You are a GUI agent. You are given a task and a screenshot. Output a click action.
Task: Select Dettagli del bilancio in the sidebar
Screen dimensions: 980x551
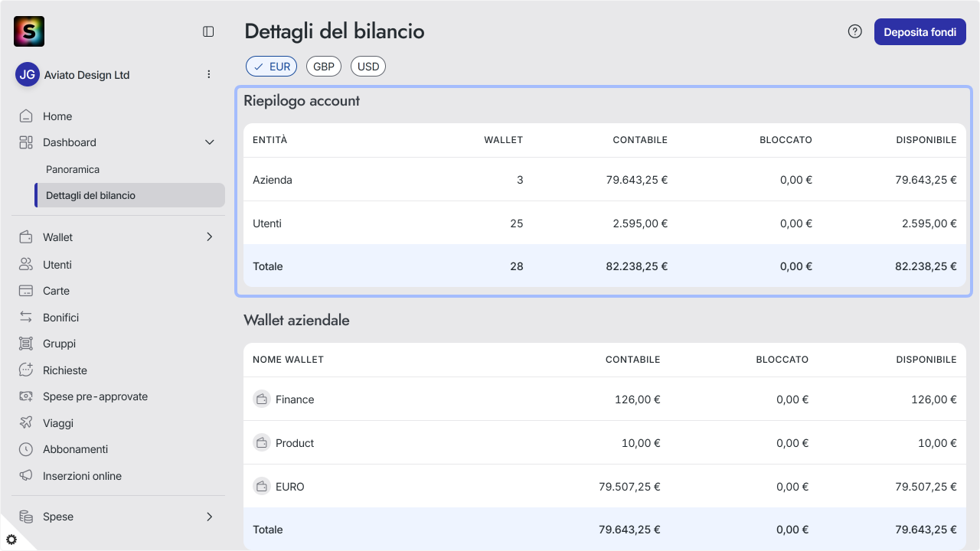pyautogui.click(x=129, y=195)
